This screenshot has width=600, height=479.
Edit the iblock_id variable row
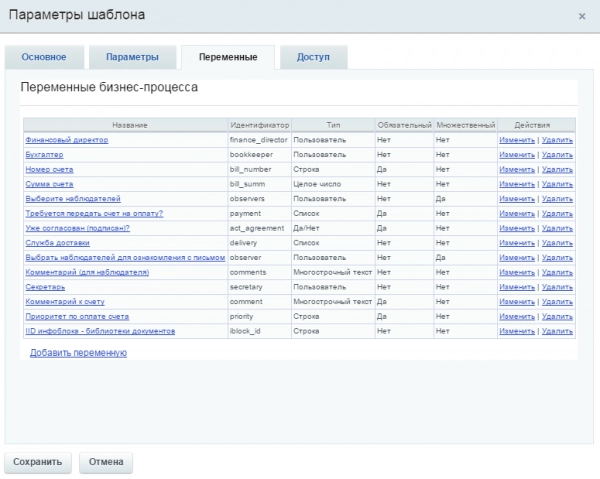coord(517,329)
